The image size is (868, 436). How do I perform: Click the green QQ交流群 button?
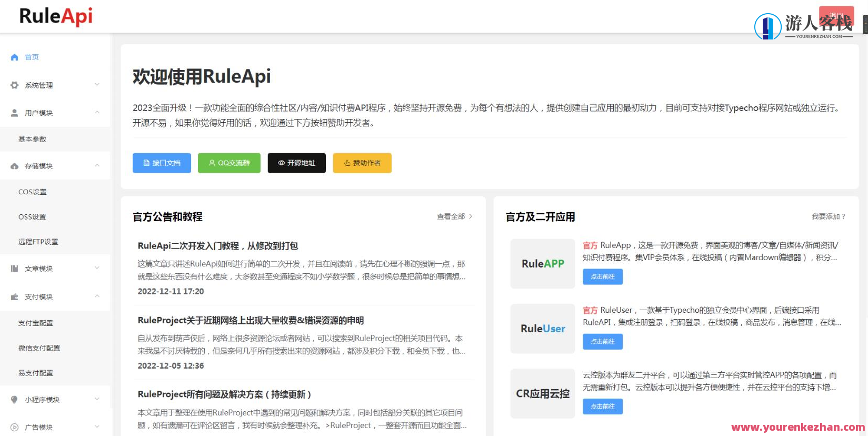(229, 163)
